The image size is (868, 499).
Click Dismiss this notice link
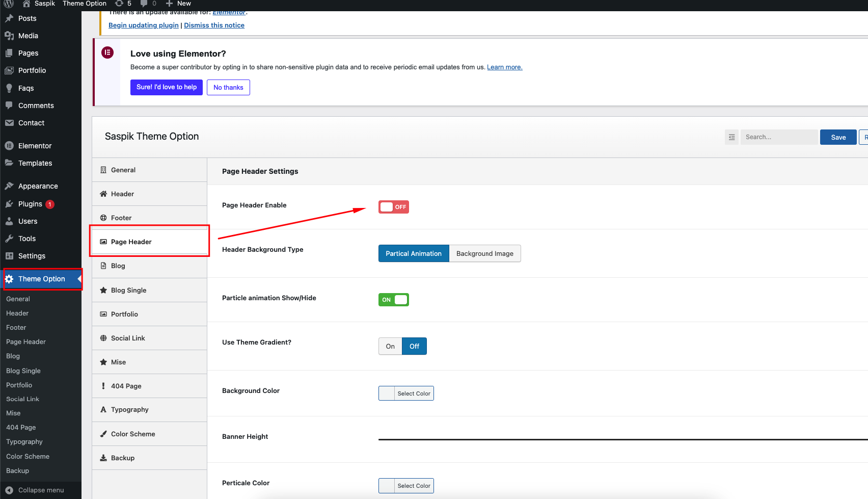tap(214, 25)
